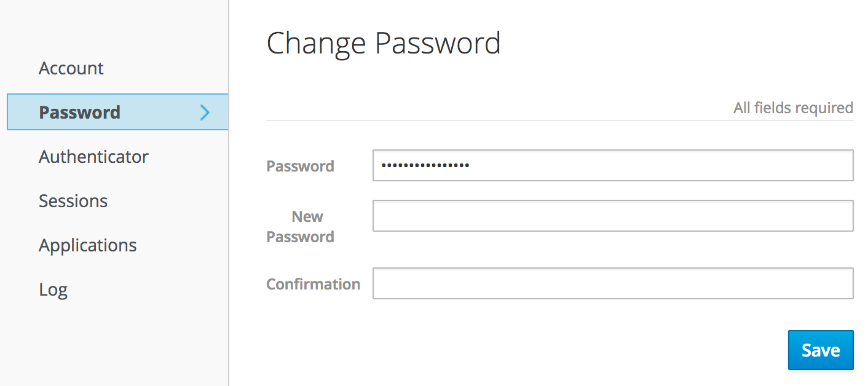Click the All fields required note

pos(793,108)
